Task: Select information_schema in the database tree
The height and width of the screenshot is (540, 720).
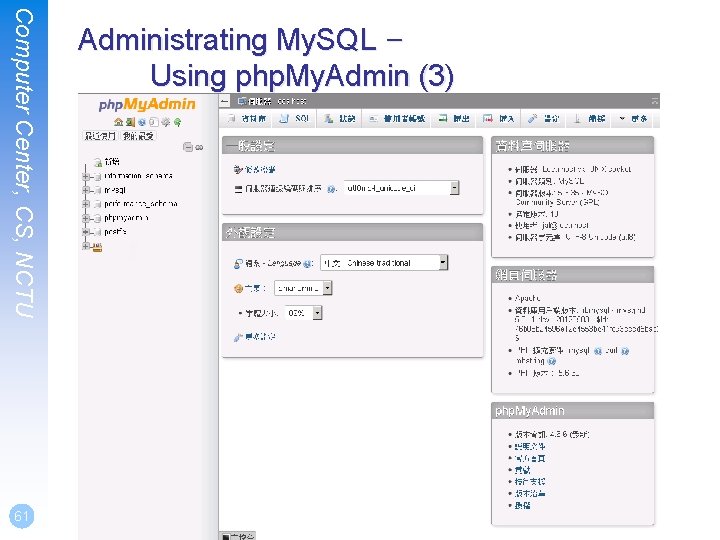Action: pyautogui.click(x=138, y=176)
